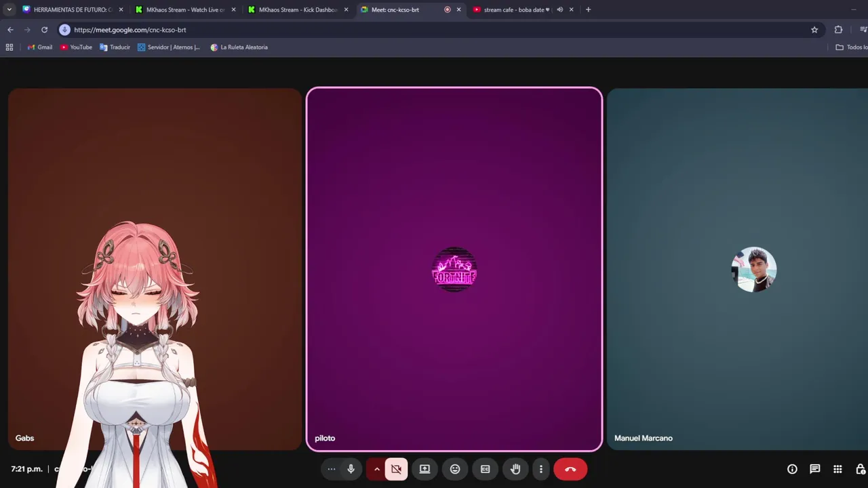The width and height of the screenshot is (868, 488).
Task: Click the media control icon at toolbar right edge
Action: tap(863, 30)
